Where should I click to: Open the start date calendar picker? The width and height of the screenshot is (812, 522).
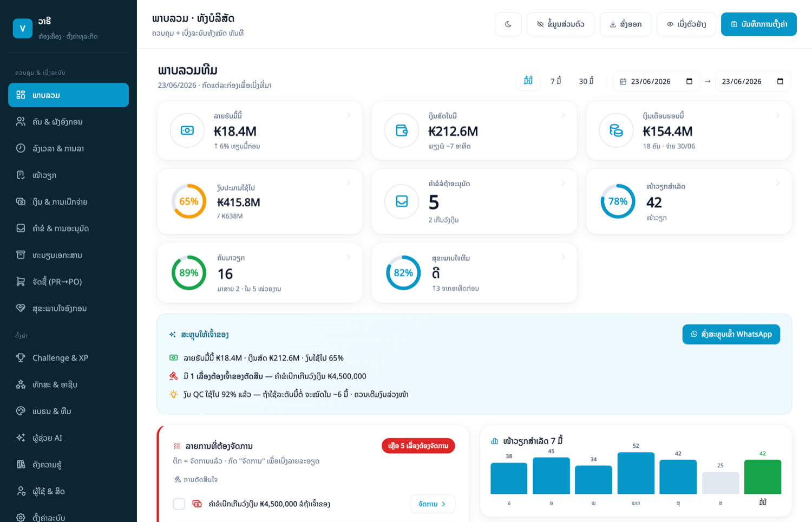click(689, 81)
